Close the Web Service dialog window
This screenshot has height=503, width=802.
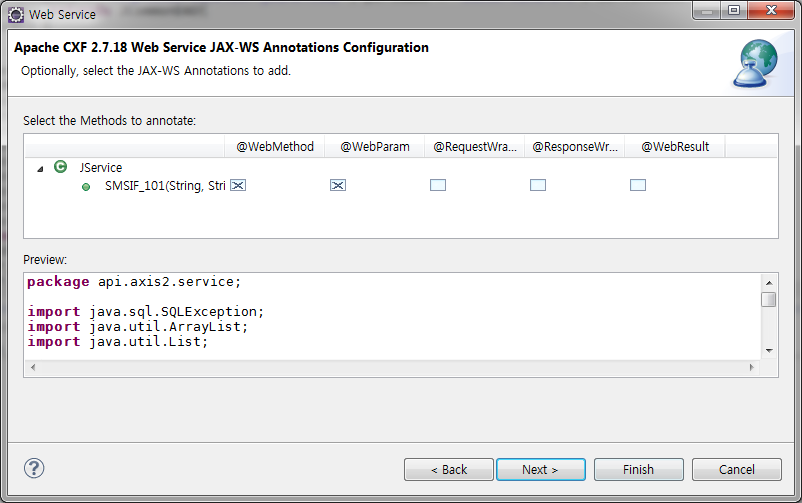click(x=771, y=11)
